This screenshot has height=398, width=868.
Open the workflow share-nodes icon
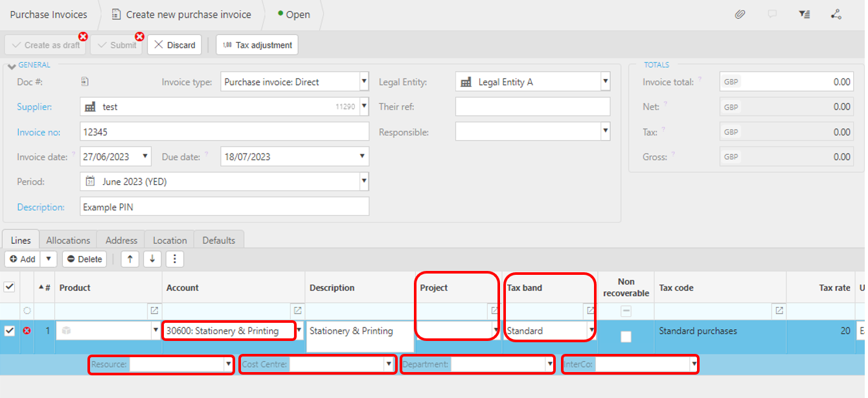(x=836, y=14)
